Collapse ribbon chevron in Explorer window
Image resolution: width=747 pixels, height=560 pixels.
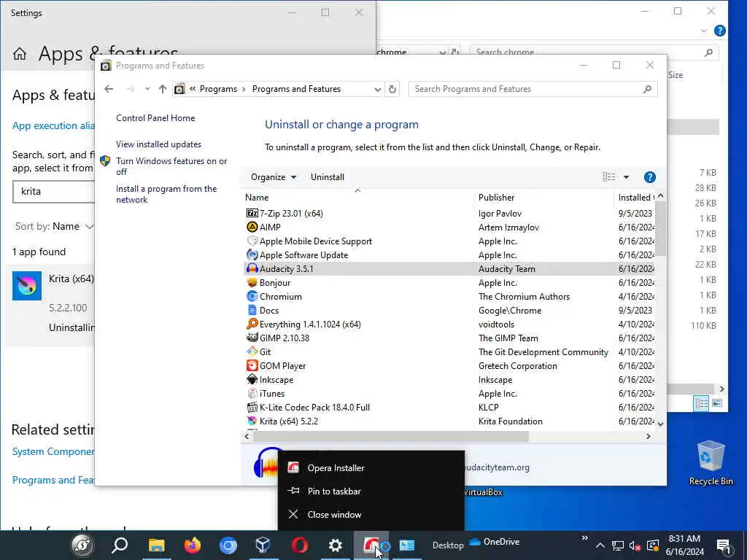point(704,31)
